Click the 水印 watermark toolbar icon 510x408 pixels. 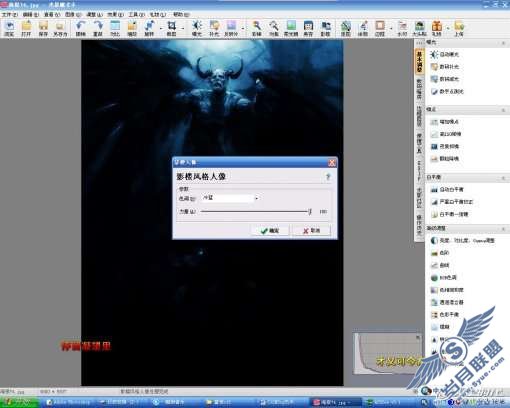pos(402,28)
